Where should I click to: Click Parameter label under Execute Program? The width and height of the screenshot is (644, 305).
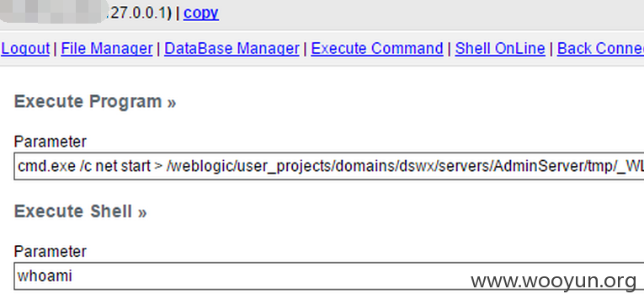click(51, 142)
